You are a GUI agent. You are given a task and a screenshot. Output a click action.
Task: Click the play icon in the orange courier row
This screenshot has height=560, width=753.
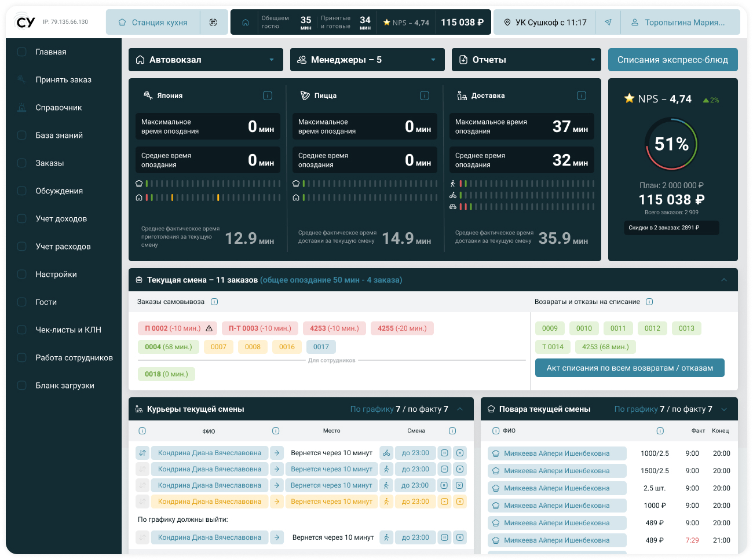[444, 502]
